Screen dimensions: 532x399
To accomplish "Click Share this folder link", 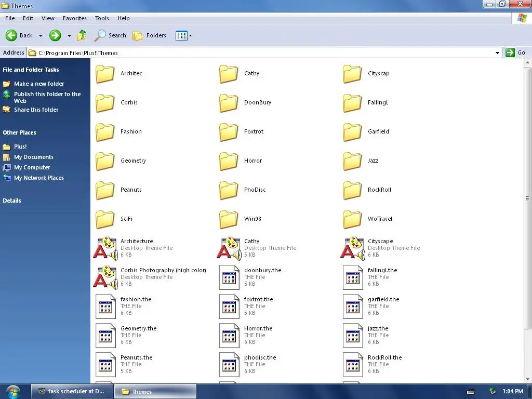I will (36, 110).
